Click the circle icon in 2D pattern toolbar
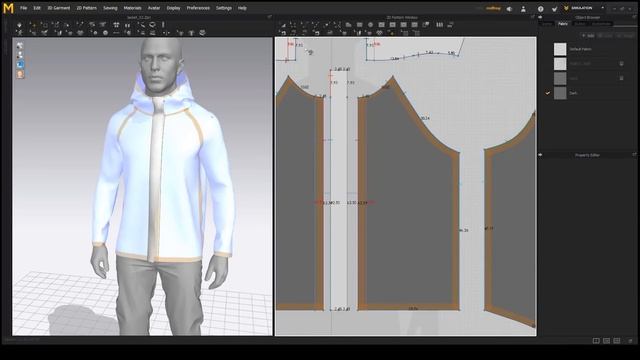Image resolution: width=640 pixels, height=360 pixels. [370, 24]
